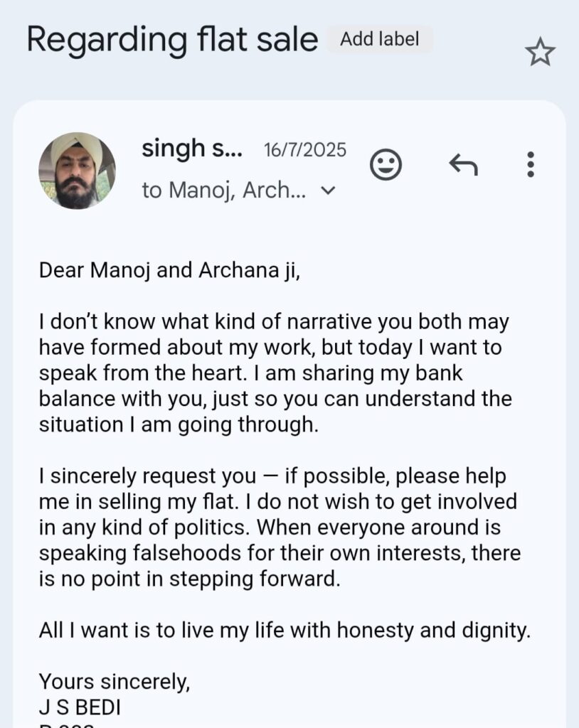Open the three-dot more options menu
This screenshot has width=579, height=728.
[x=530, y=164]
